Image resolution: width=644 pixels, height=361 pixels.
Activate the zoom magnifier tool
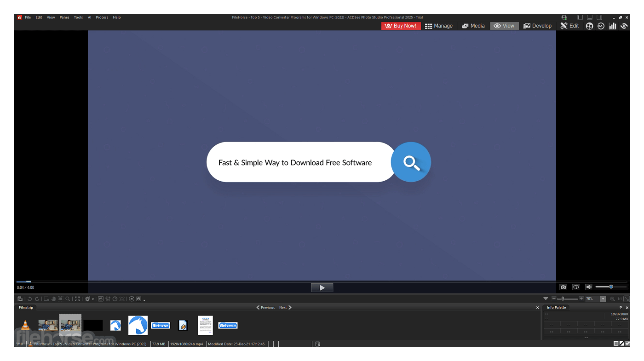point(68,299)
